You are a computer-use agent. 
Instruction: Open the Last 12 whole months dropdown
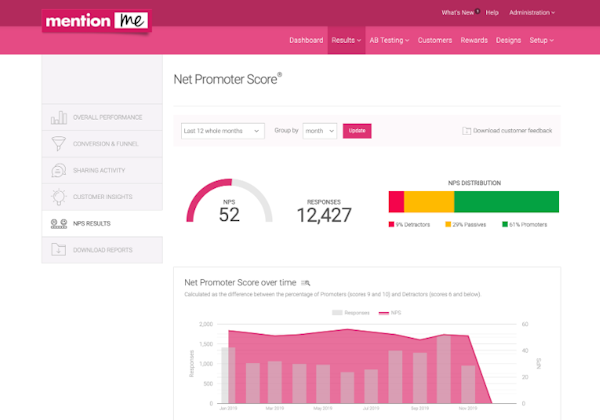[222, 131]
